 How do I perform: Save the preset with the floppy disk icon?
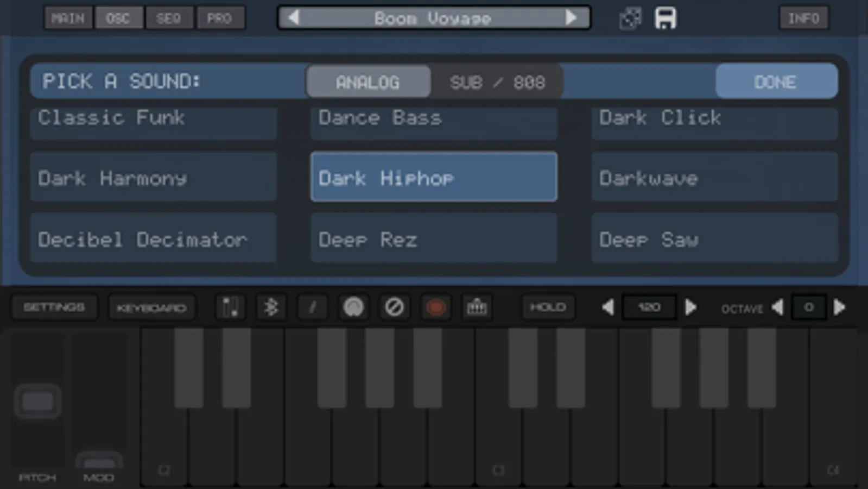666,18
